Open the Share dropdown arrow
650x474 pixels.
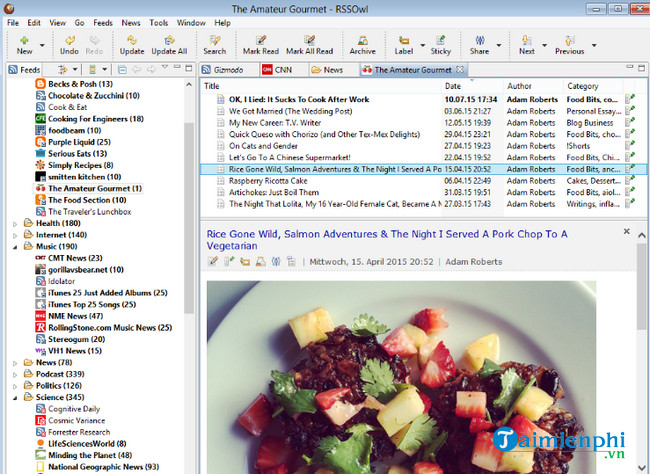tap(497, 45)
